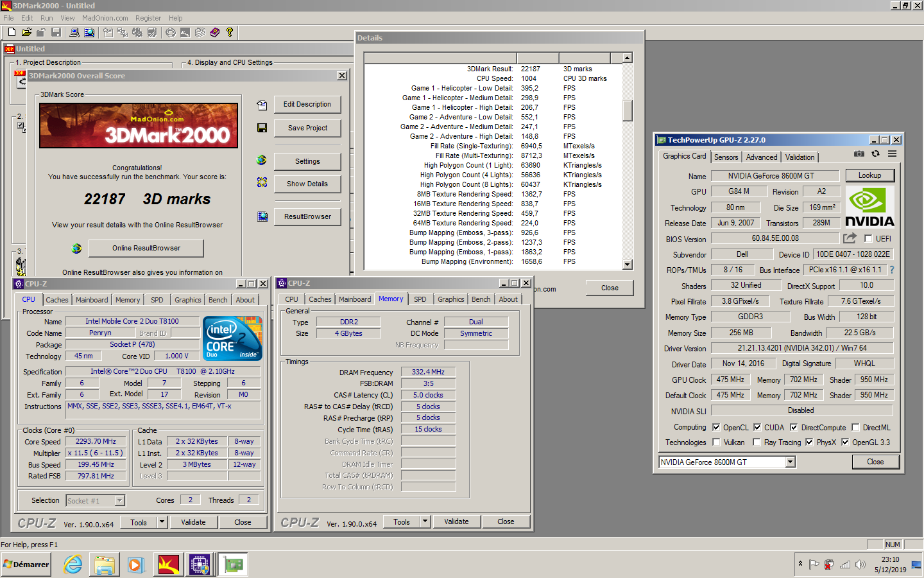Click Validate in the left CPU-Z window
The image size is (924, 578).
(193, 522)
